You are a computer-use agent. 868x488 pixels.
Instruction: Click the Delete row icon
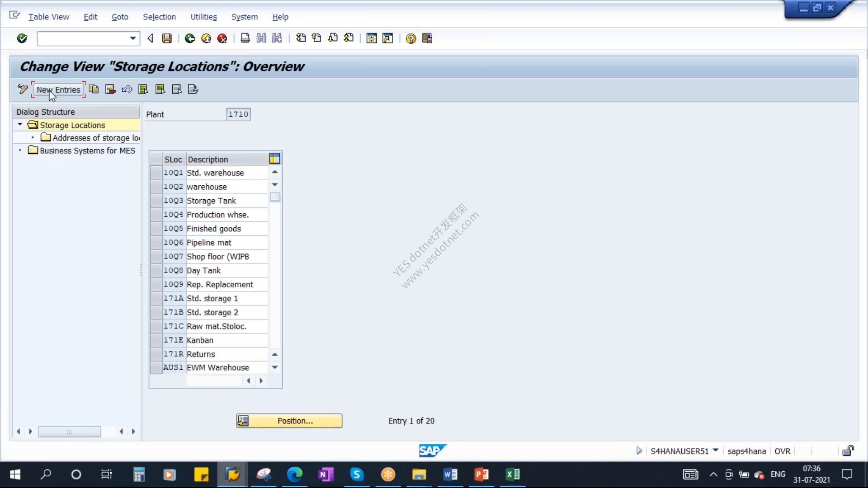click(x=110, y=89)
